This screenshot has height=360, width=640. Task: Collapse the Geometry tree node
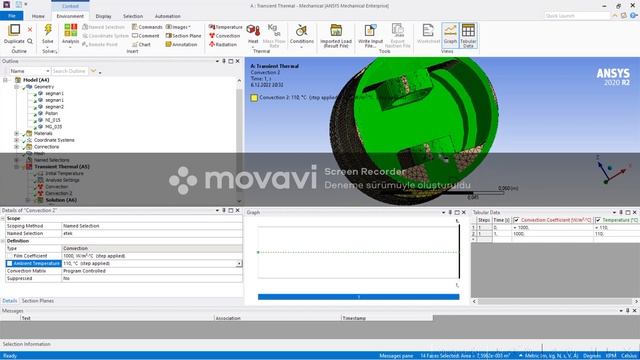pyautogui.click(x=16, y=87)
